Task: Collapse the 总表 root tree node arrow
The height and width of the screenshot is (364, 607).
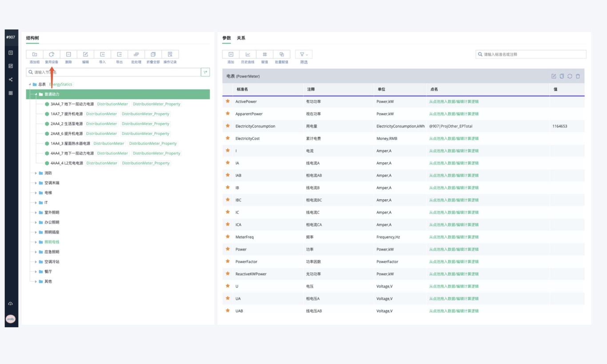Action: (30, 84)
